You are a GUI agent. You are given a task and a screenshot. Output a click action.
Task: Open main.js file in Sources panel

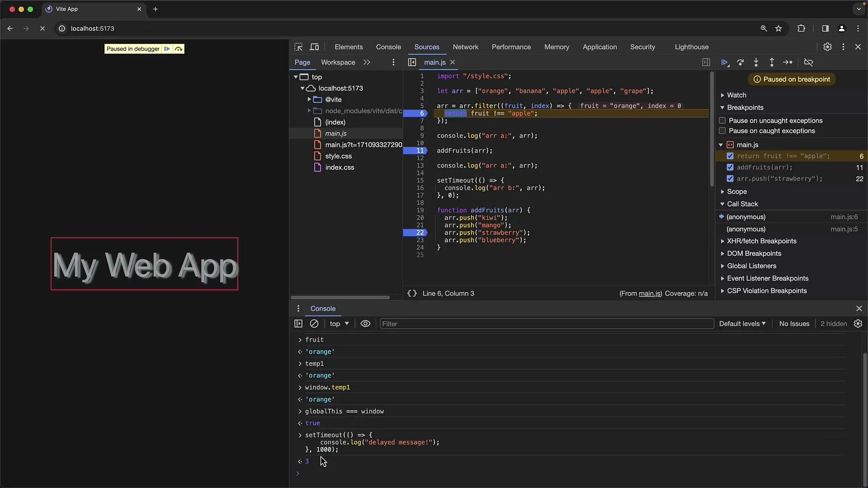[x=335, y=133]
